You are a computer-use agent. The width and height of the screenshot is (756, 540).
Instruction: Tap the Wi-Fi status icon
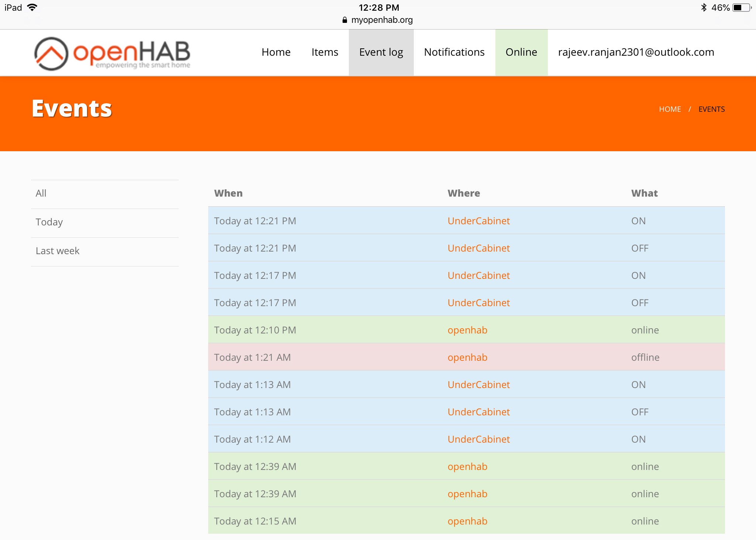pos(32,7)
